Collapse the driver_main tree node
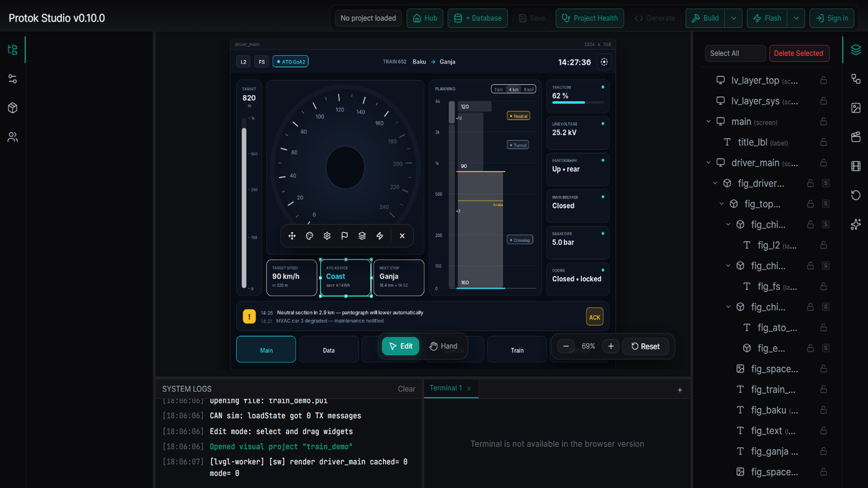 pyautogui.click(x=709, y=163)
